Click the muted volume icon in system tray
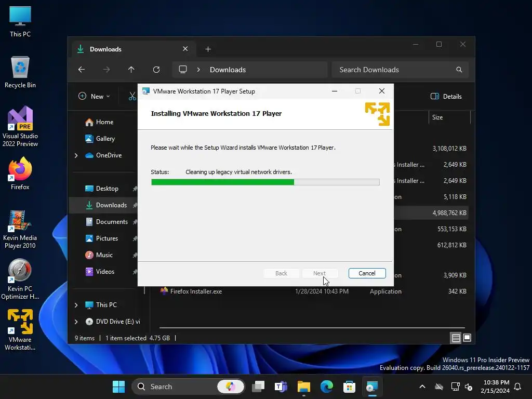 coord(469,387)
